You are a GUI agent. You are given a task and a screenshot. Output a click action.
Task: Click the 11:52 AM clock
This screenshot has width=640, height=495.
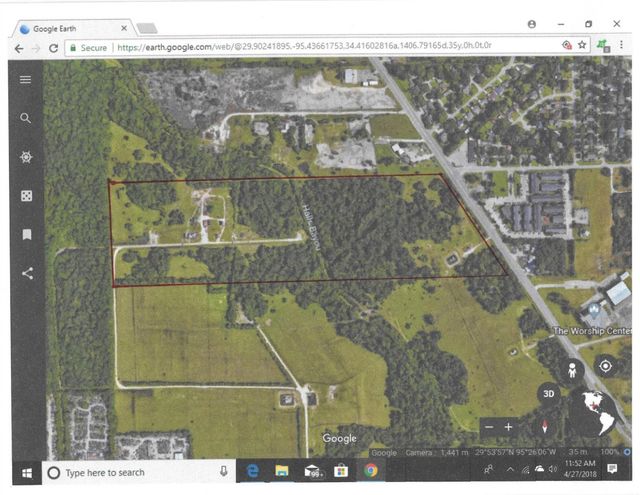[580, 464]
